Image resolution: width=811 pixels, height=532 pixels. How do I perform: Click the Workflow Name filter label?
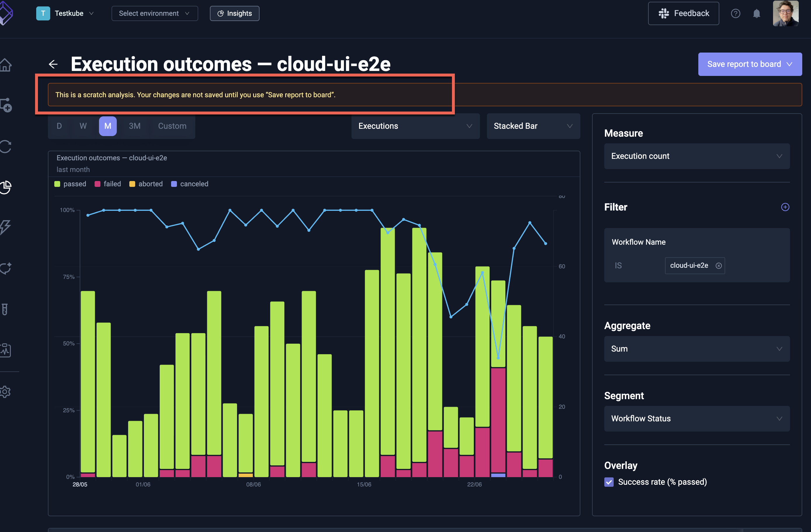tap(638, 242)
